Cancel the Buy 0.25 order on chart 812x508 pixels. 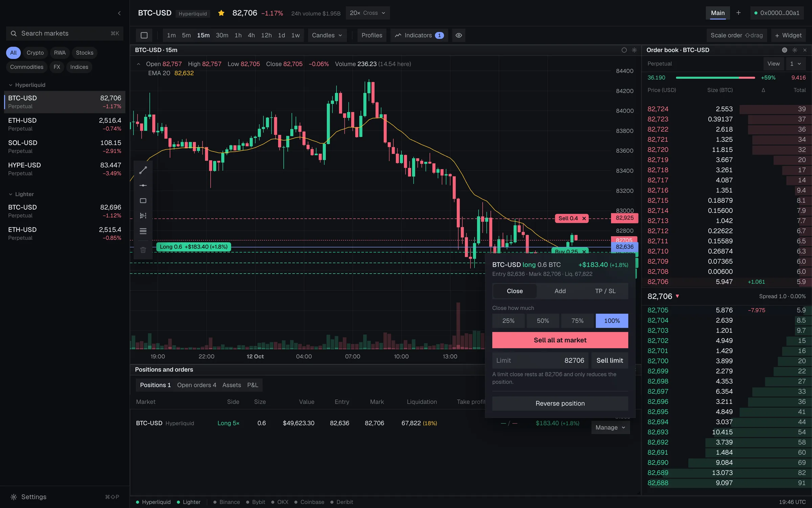coord(584,252)
